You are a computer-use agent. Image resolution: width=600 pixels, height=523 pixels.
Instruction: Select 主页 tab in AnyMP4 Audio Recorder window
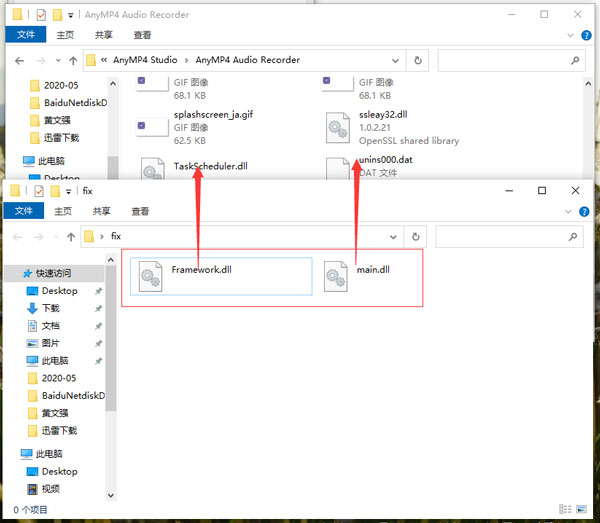[65, 35]
